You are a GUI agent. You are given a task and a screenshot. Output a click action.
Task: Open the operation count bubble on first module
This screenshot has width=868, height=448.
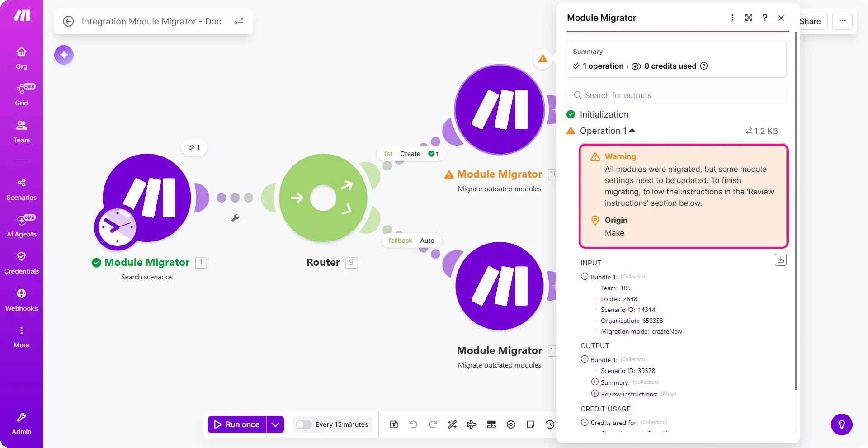[x=194, y=147]
